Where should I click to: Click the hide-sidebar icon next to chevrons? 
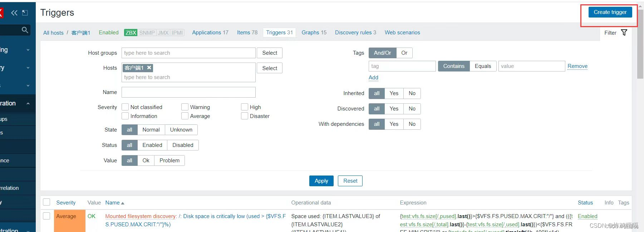[25, 13]
